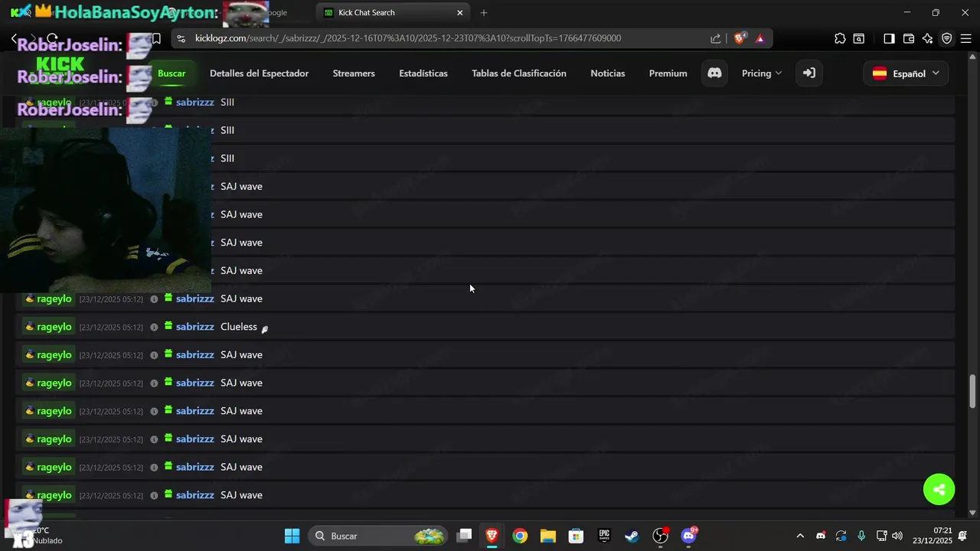Open Google Chrome from the taskbar

pos(520,536)
